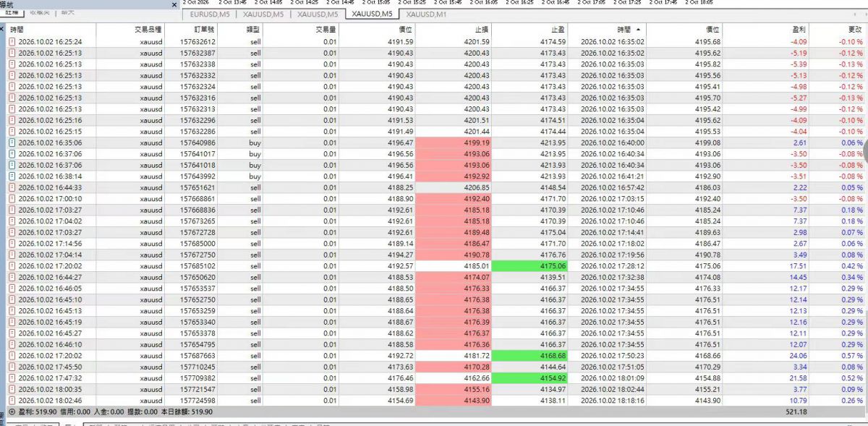
Task: Click the row icon for order 157724598
Action: (12, 400)
